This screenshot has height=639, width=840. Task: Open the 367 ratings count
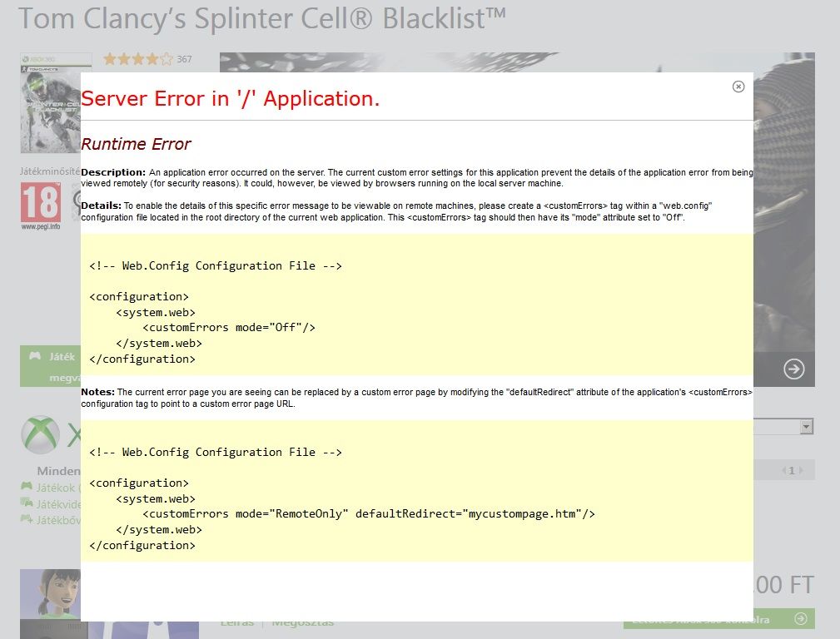pos(184,59)
